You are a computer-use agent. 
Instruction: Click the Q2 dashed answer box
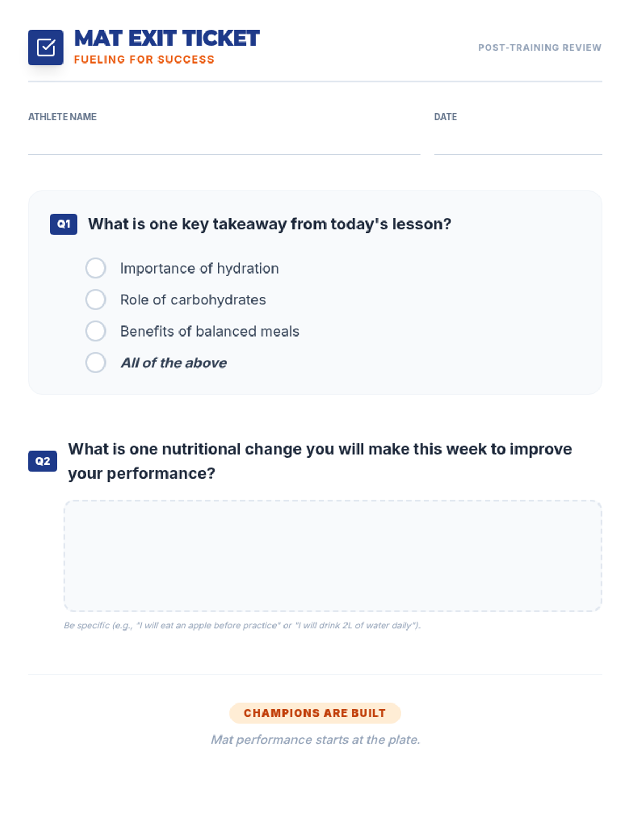tap(332, 555)
